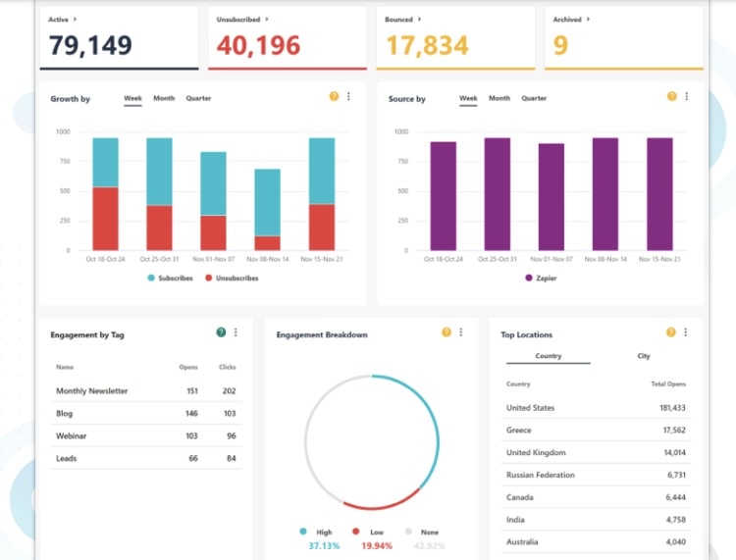736x560 pixels.
Task: Click the Australia location row
Action: tap(596, 541)
